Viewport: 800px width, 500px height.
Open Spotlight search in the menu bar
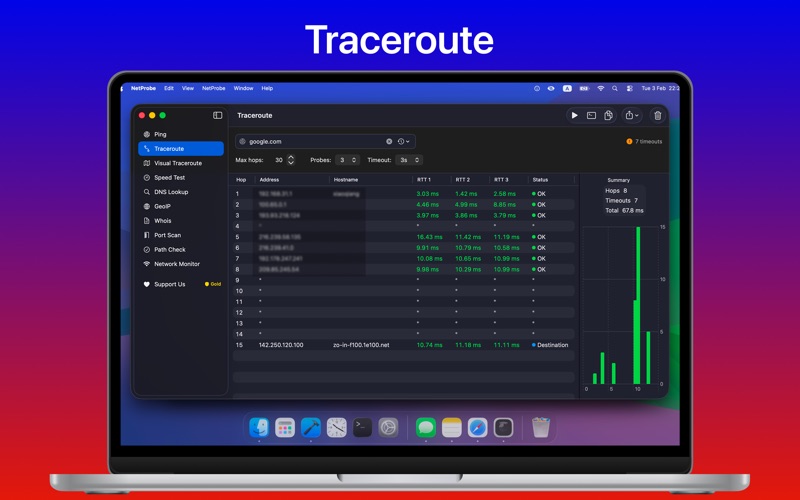coord(615,88)
